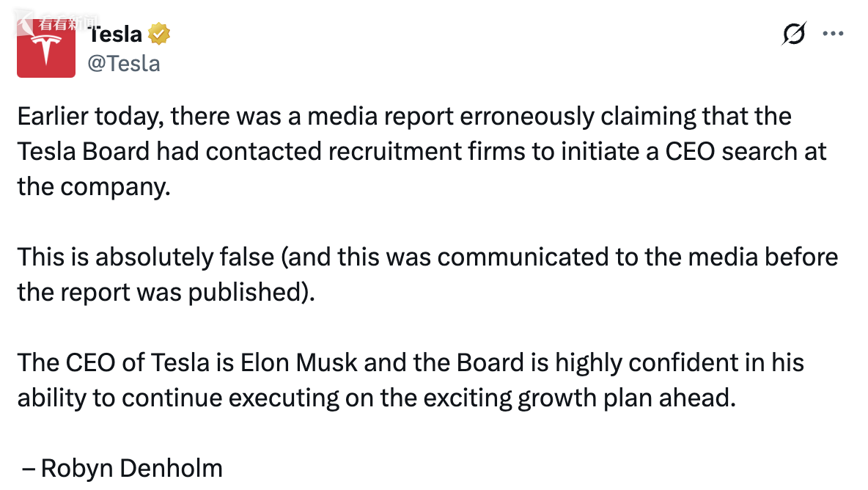Click the line 'The CEO of Tesla is'
Viewport: 868px width, 490px height.
pos(411,363)
